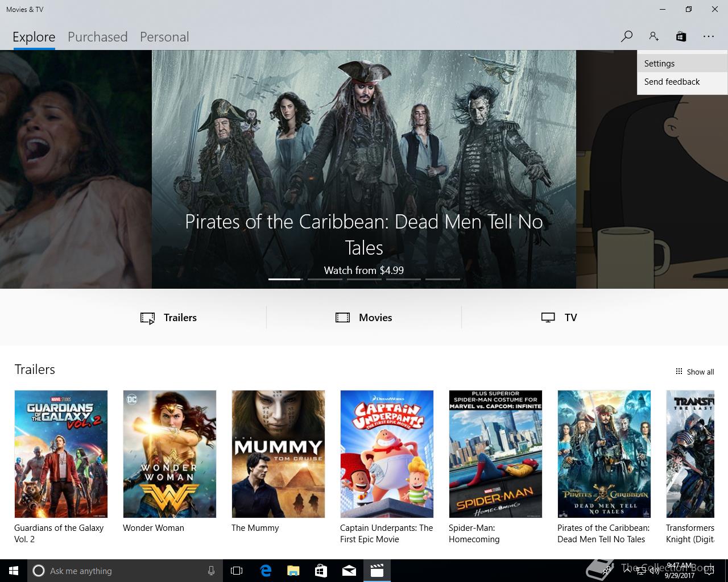Click the Pirates of the Caribbean hero title

click(364, 235)
